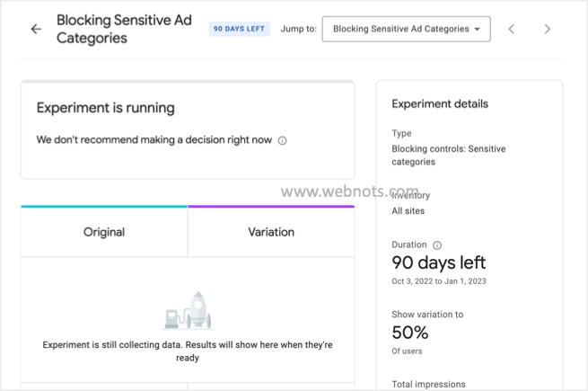Click the All sites inventory value
Screen dimensions: 588x391
click(408, 211)
